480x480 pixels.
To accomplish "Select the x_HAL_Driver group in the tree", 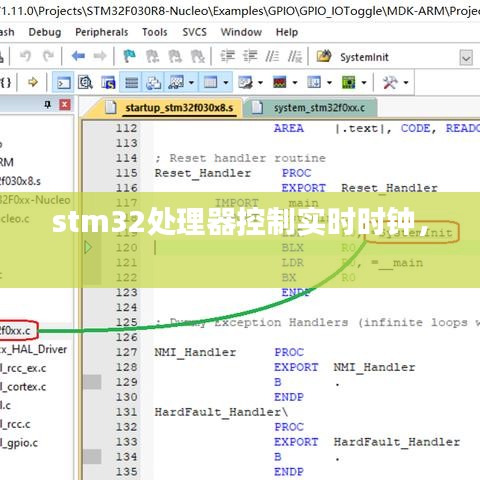I will click(x=33, y=349).
